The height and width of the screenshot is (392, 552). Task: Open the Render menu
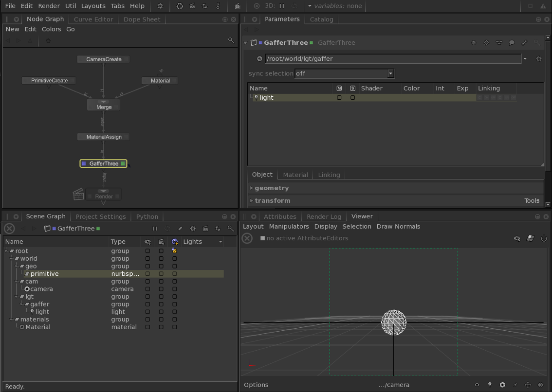[49, 6]
